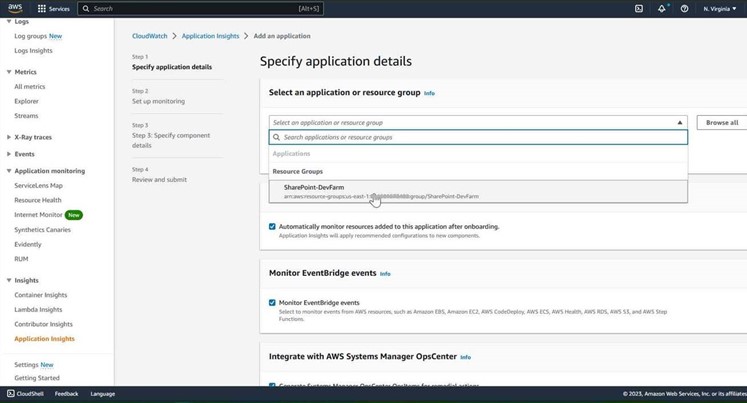The width and height of the screenshot is (747, 403).
Task: Click the Browse all button
Action: [722, 122]
